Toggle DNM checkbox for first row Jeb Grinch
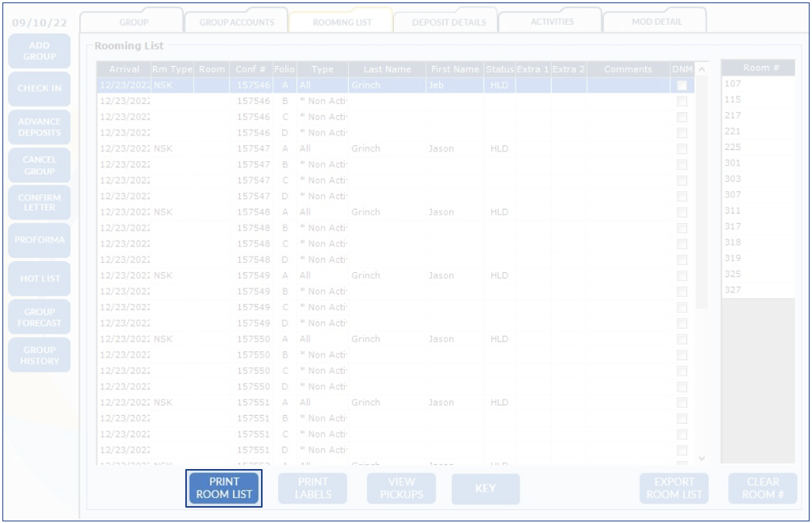The image size is (812, 523). [682, 85]
